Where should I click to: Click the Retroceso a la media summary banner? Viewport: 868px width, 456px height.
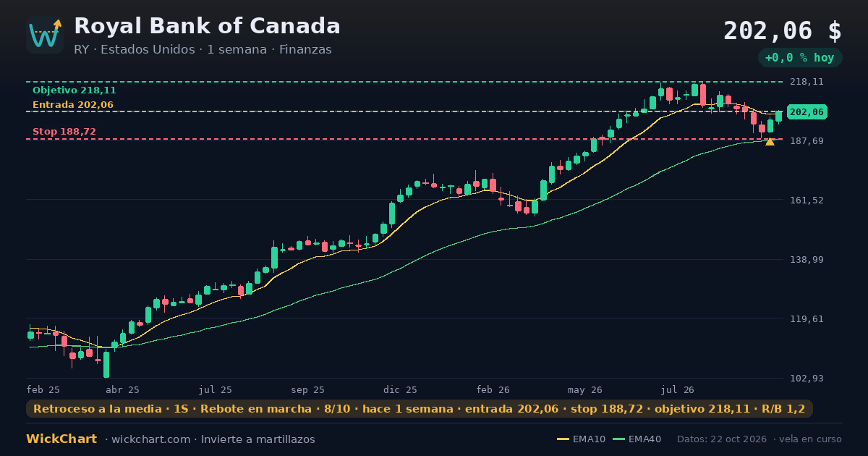[x=420, y=409]
